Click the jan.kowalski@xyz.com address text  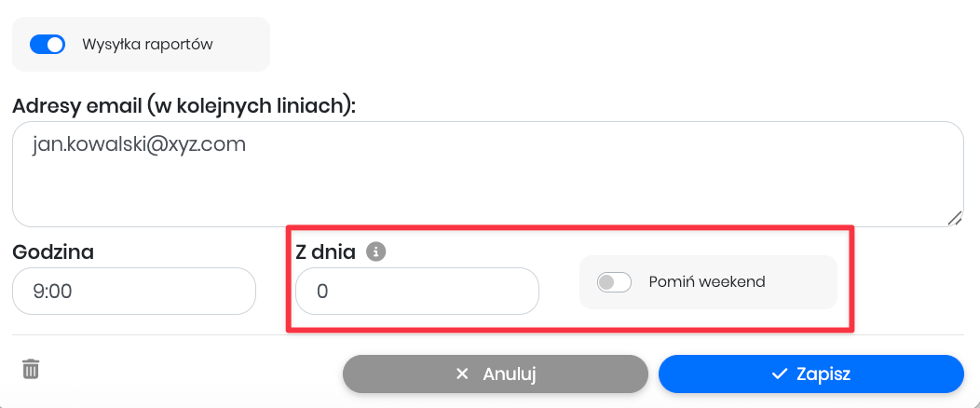pyautogui.click(x=139, y=144)
